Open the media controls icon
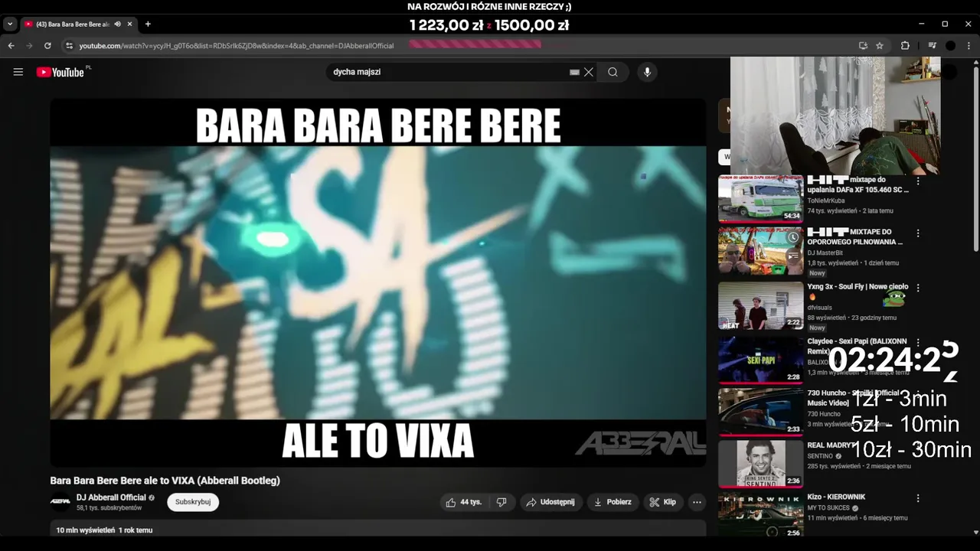Screen dimensions: 980x551 (x=932, y=46)
